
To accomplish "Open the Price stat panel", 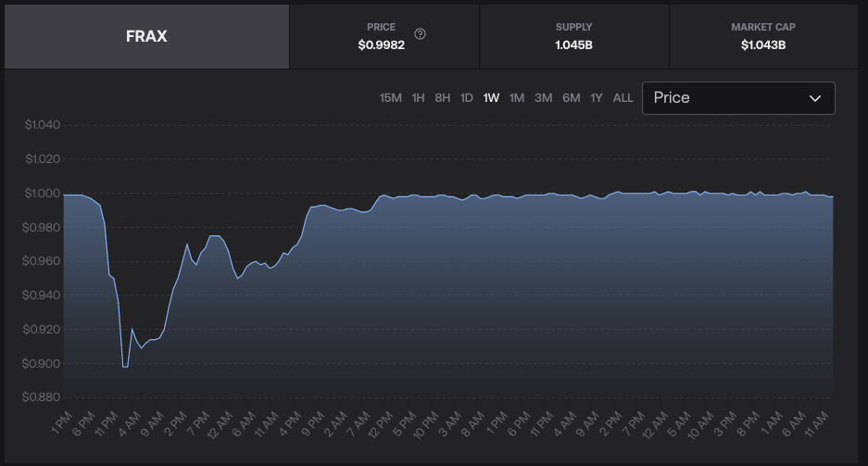I will [384, 37].
